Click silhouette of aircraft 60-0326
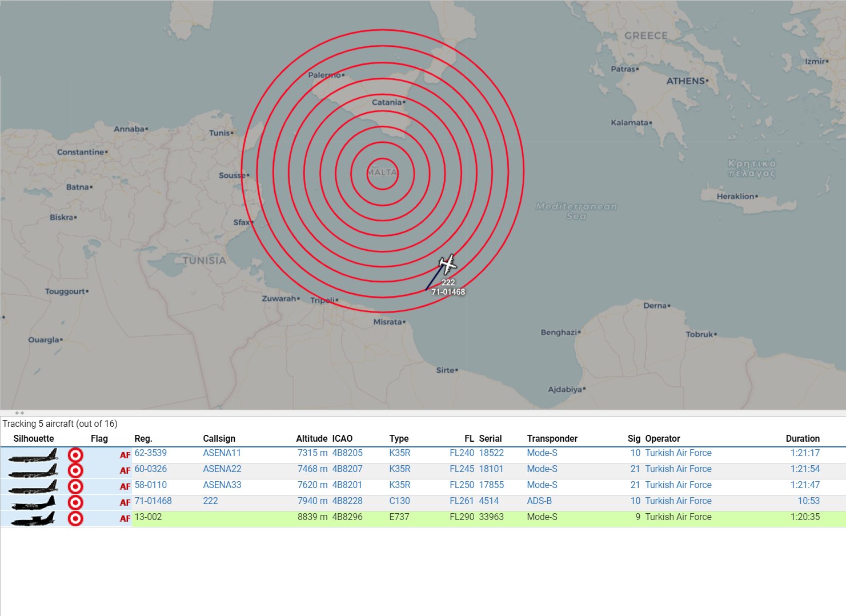The width and height of the screenshot is (846, 616). tap(33, 471)
